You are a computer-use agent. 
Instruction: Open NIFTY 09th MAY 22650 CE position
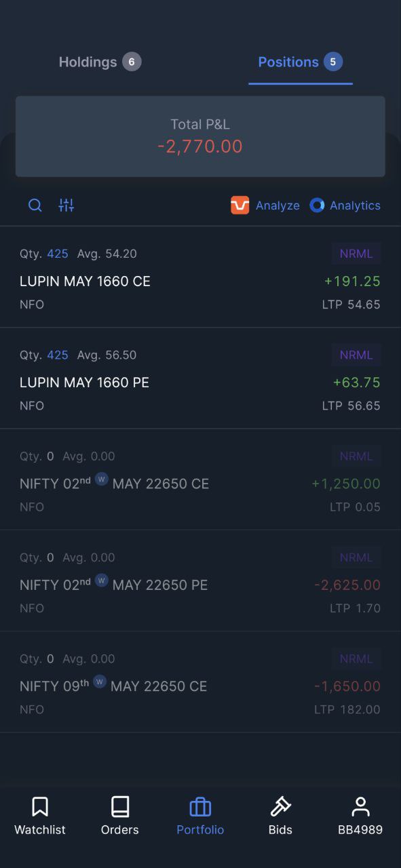coord(200,682)
